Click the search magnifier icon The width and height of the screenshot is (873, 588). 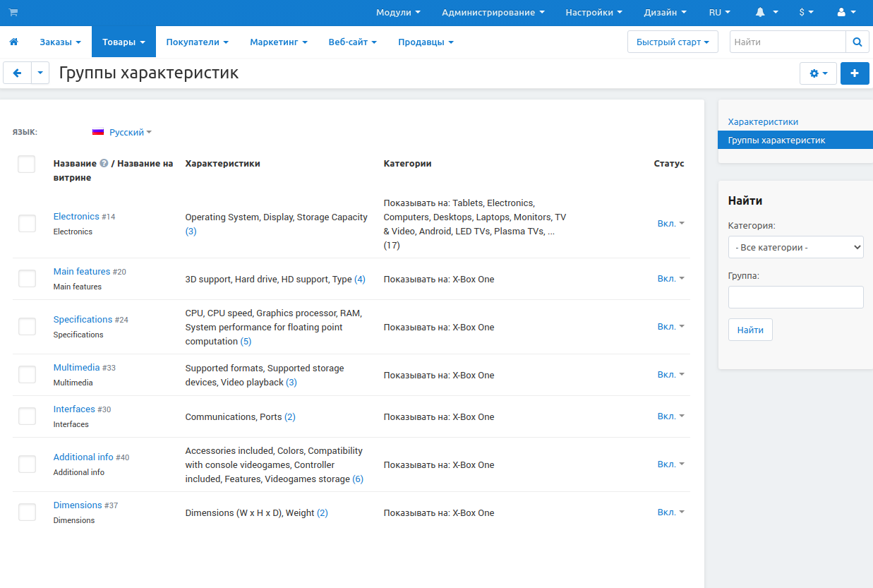pyautogui.click(x=857, y=42)
